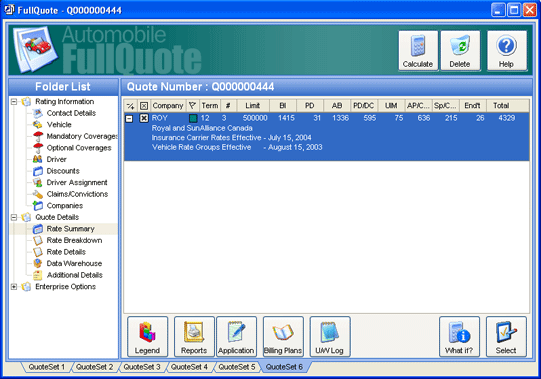Click the Rating Information folder icon
The image size is (541, 379).
(x=26, y=101)
